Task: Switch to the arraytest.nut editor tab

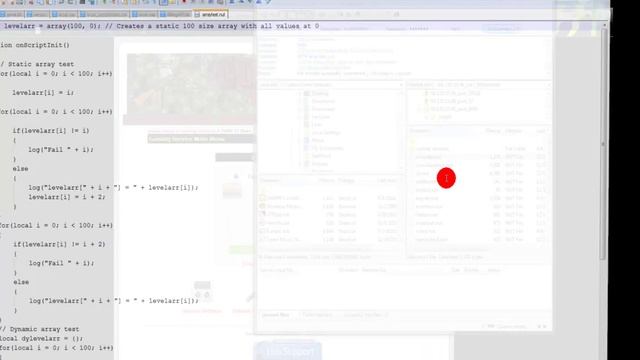Action: [x=210, y=14]
